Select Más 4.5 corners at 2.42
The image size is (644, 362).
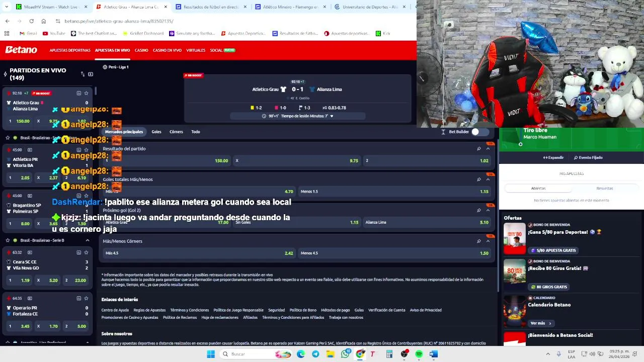tap(199, 253)
